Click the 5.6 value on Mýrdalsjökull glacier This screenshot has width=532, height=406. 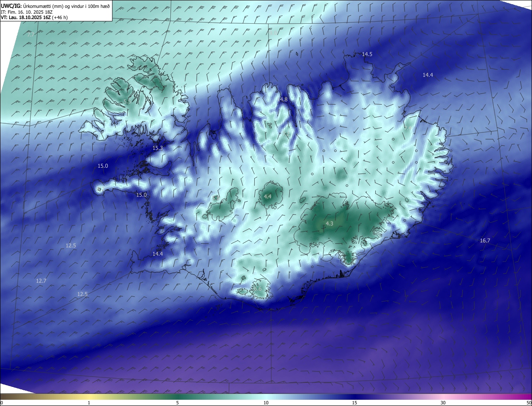pos(258,289)
